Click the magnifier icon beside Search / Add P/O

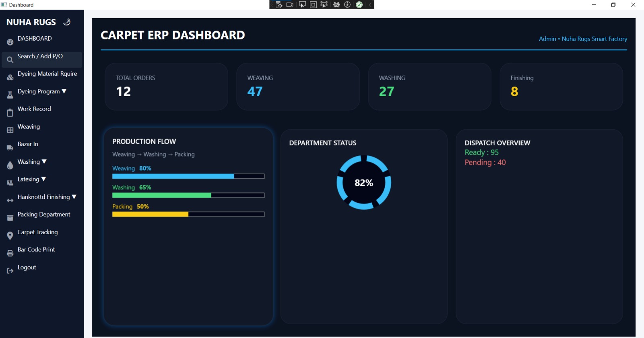click(10, 60)
